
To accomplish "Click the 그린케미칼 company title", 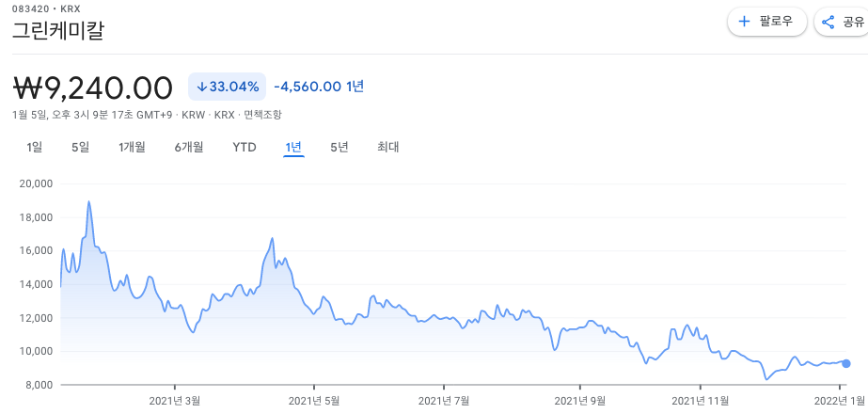I will (x=58, y=30).
